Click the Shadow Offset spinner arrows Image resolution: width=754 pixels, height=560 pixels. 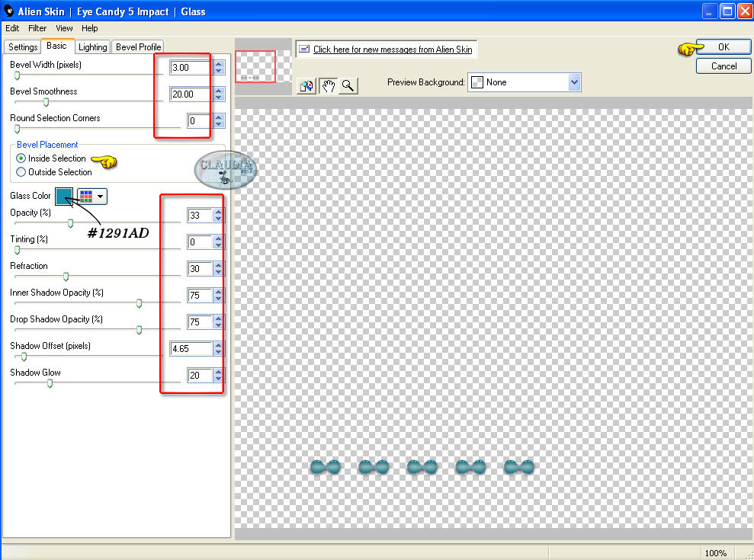coord(219,349)
